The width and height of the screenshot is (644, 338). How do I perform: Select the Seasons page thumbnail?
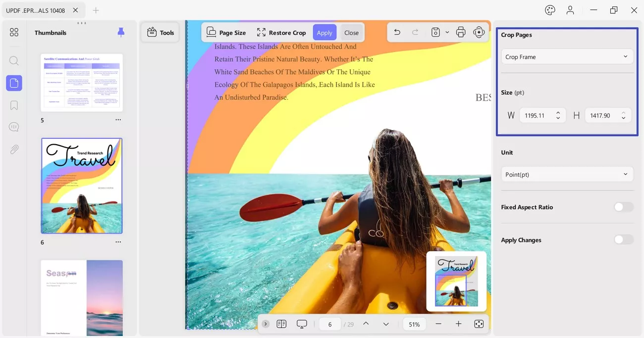(x=82, y=297)
